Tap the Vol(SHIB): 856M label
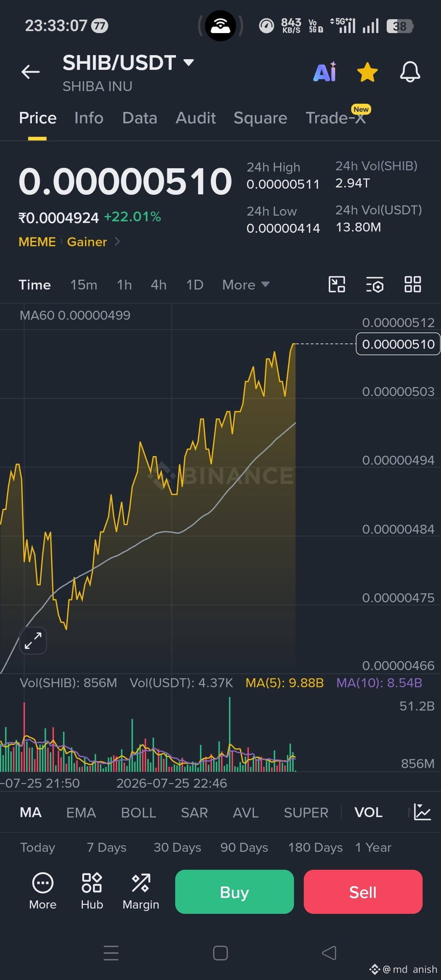The image size is (441, 980). click(x=68, y=683)
